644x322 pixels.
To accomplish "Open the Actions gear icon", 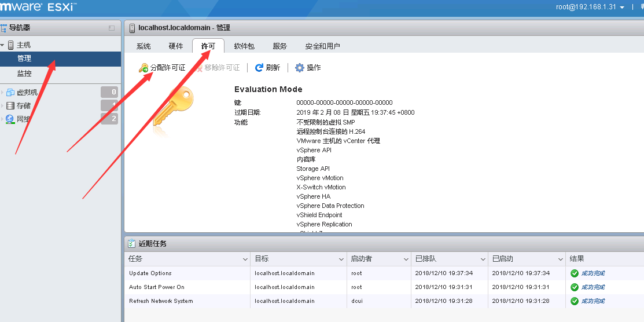I will pyautogui.click(x=300, y=68).
